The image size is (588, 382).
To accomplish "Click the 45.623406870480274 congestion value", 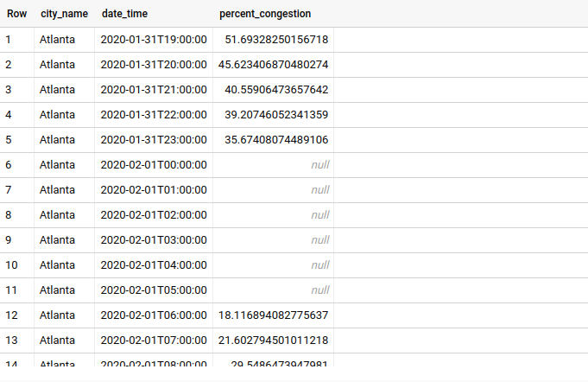I will pos(273,65).
